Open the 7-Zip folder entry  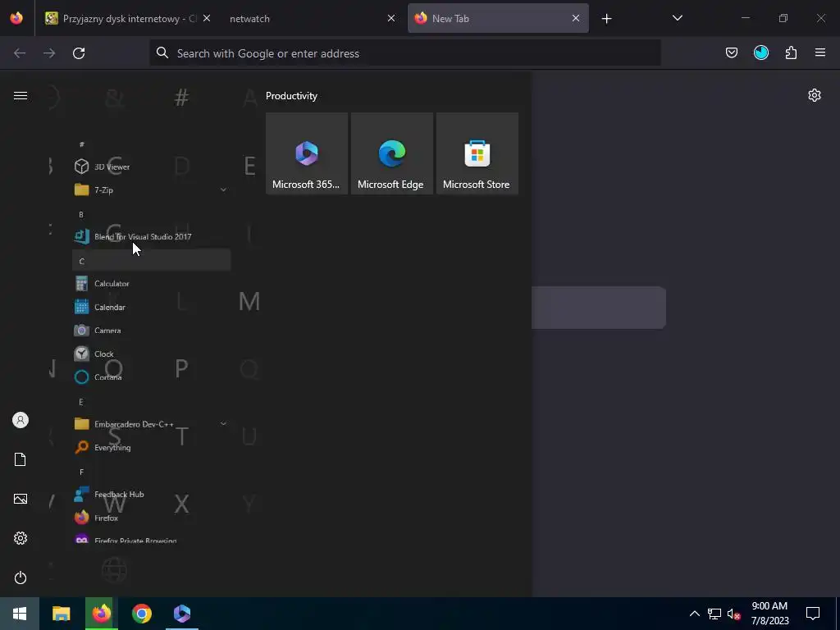(151, 189)
